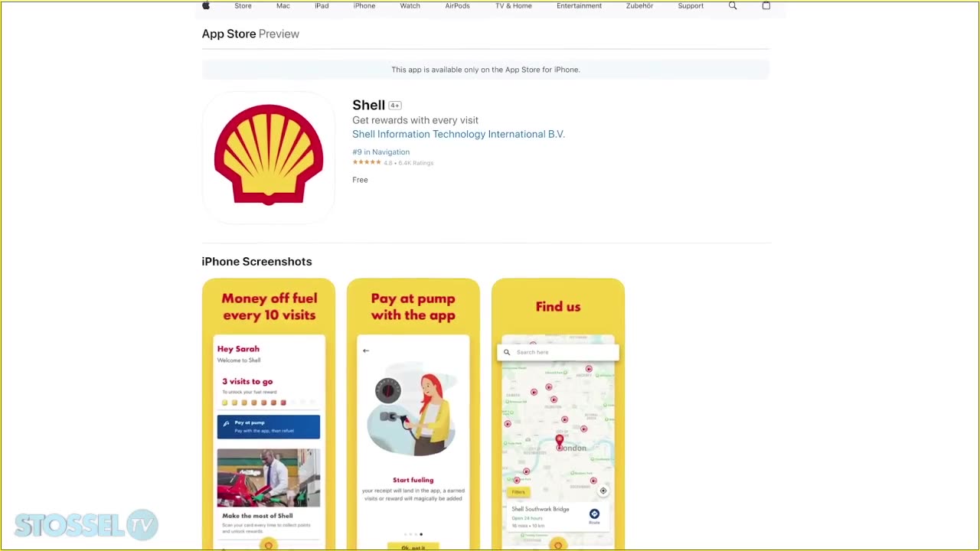This screenshot has height=551, width=980.
Task: Open the AirPods menu item
Action: click(x=458, y=5)
